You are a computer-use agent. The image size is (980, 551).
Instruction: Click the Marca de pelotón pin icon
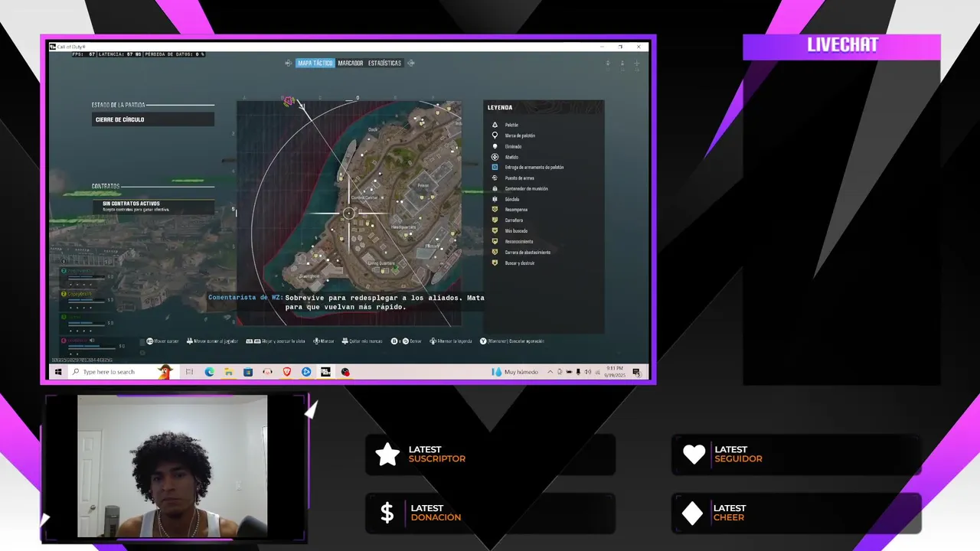pos(495,135)
